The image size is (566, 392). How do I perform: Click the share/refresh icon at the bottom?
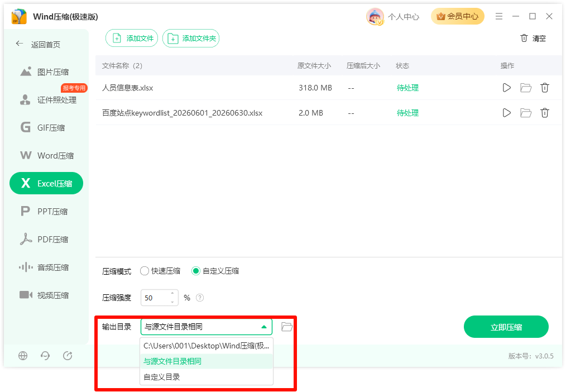[x=68, y=356]
